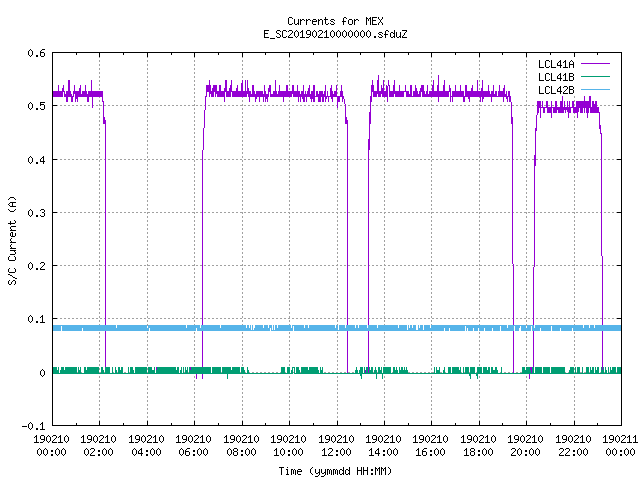Click the 0.4 y-axis tick label
This screenshot has width=640, height=480.
(x=36, y=160)
